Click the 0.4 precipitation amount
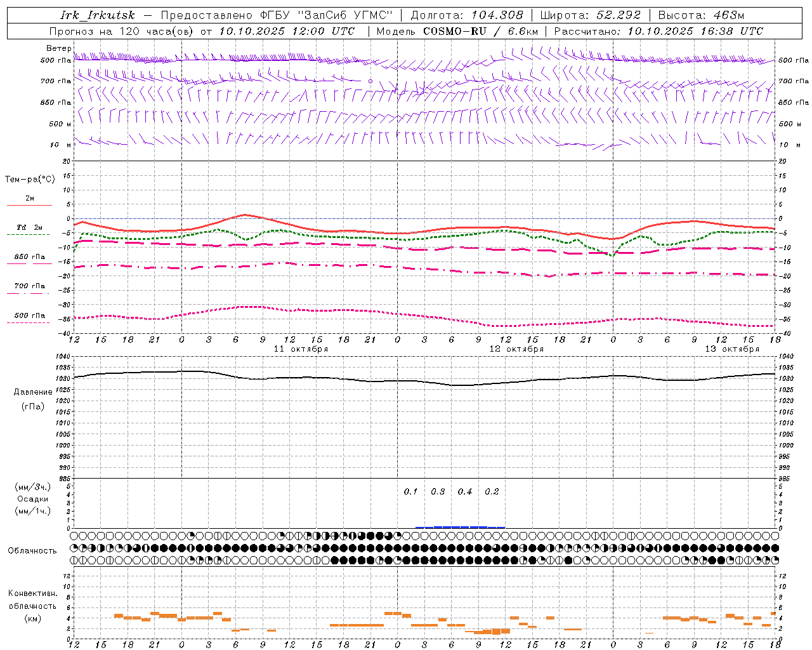This screenshot has height=650, width=812. (465, 492)
